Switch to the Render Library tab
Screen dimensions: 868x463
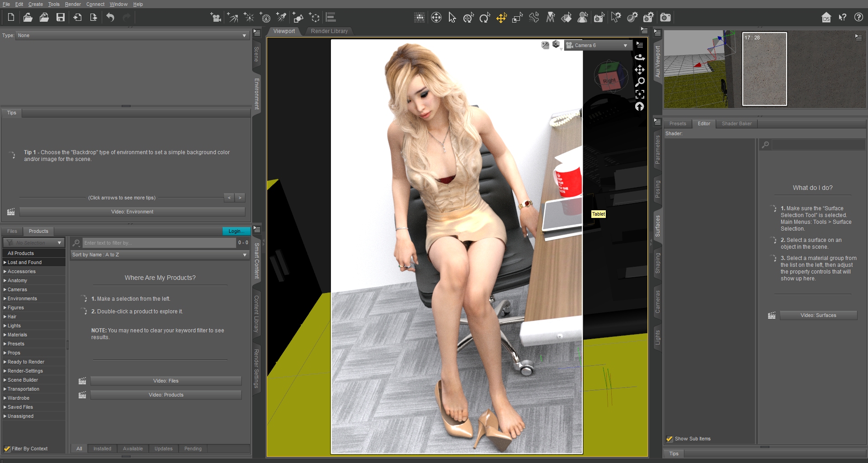(329, 31)
